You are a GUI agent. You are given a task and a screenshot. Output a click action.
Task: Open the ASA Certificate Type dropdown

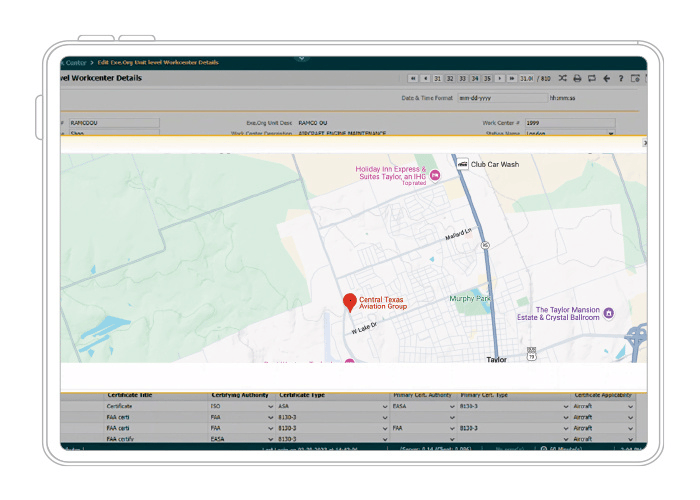(x=385, y=406)
